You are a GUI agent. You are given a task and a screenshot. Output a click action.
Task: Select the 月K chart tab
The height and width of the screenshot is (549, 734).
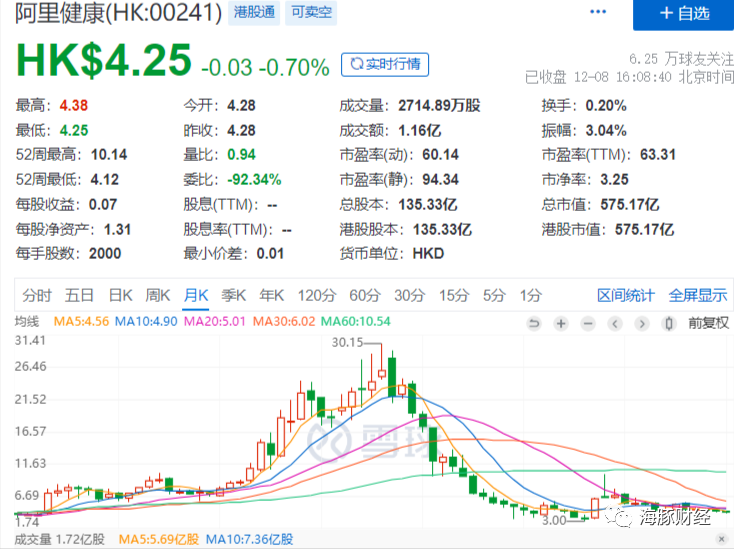pyautogui.click(x=196, y=295)
